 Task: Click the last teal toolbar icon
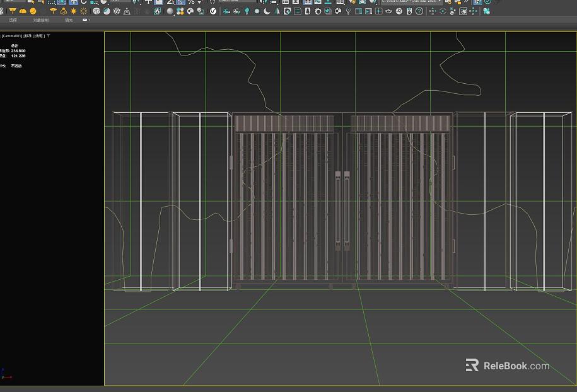(486, 11)
